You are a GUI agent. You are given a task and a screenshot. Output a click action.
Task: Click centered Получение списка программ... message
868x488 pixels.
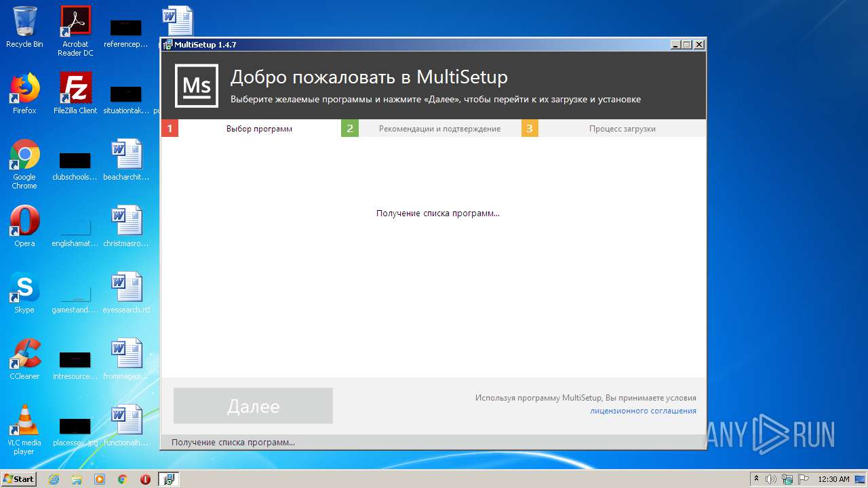click(x=438, y=213)
